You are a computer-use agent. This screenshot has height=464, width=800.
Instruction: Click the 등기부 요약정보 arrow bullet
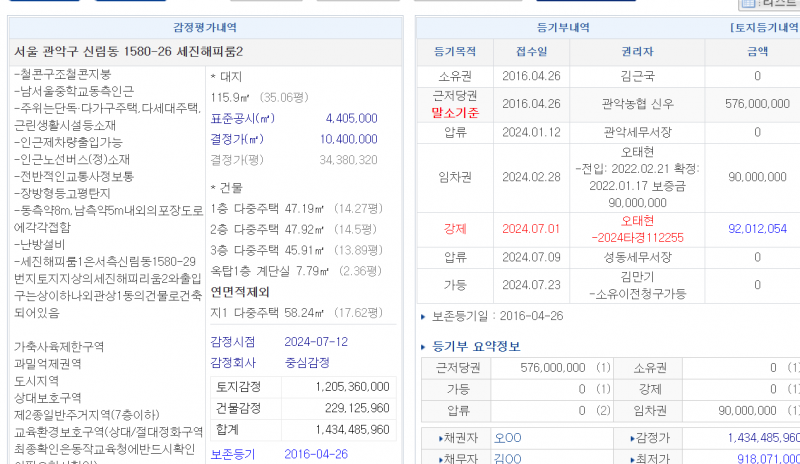(x=422, y=347)
